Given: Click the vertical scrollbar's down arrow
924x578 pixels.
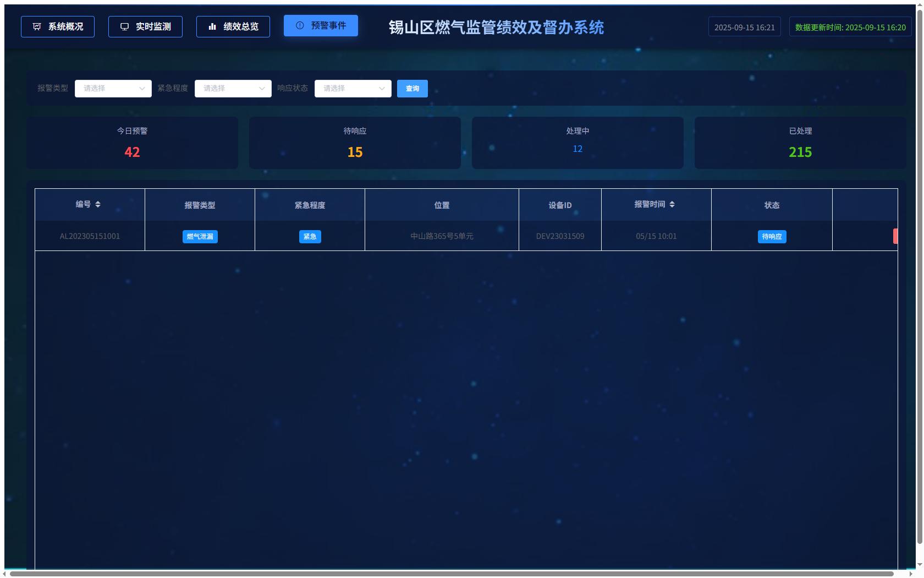Looking at the screenshot, I should click(x=919, y=565).
